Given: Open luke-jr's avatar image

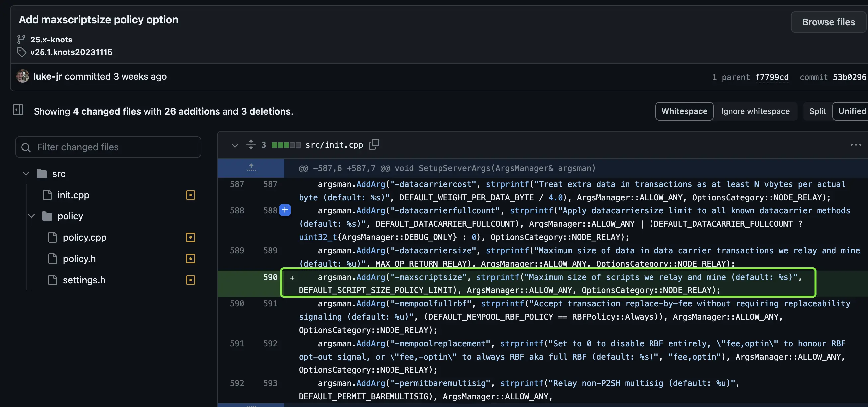Looking at the screenshot, I should pyautogui.click(x=22, y=76).
